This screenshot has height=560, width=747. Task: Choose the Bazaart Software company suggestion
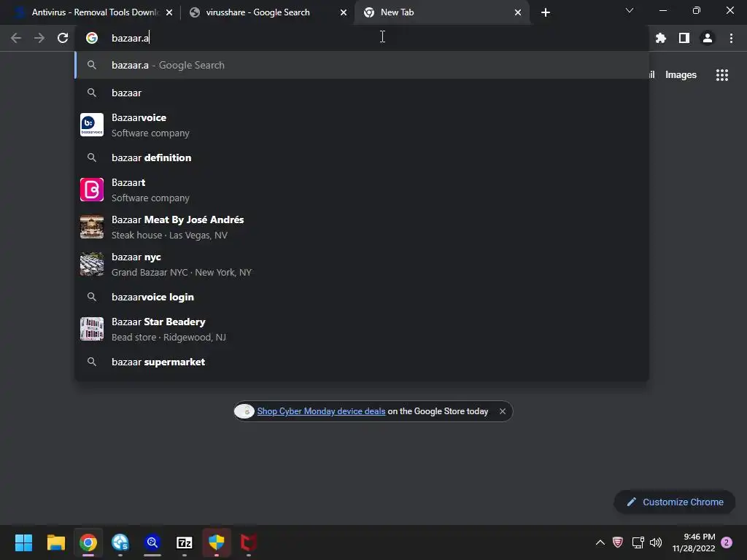point(362,190)
